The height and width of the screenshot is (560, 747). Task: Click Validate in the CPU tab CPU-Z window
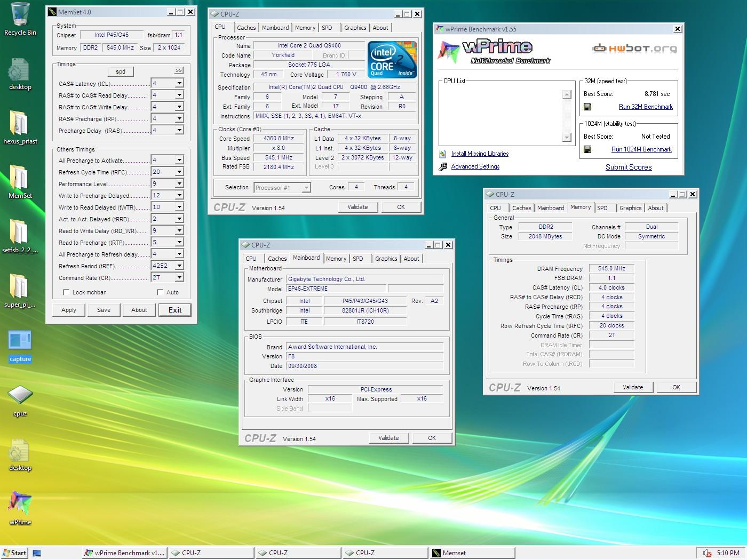pos(357,207)
